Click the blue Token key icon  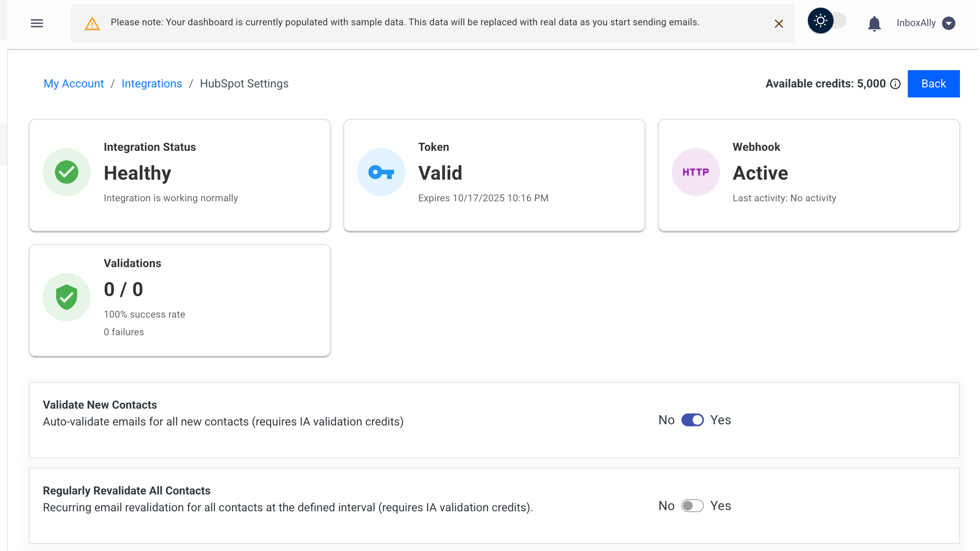pyautogui.click(x=381, y=172)
